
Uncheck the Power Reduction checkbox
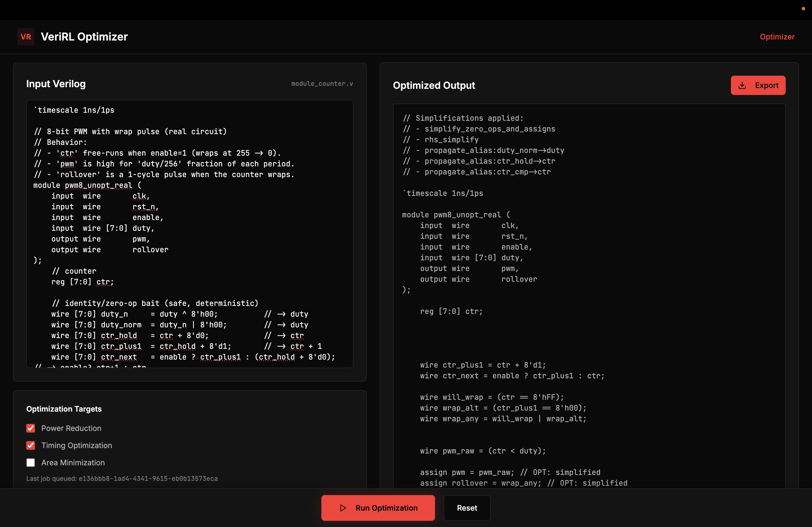tap(31, 428)
